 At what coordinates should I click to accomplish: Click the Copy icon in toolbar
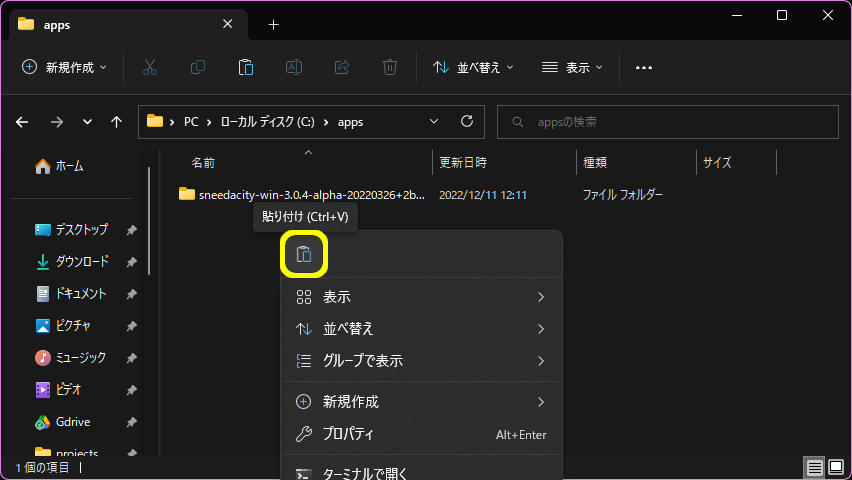coord(198,67)
